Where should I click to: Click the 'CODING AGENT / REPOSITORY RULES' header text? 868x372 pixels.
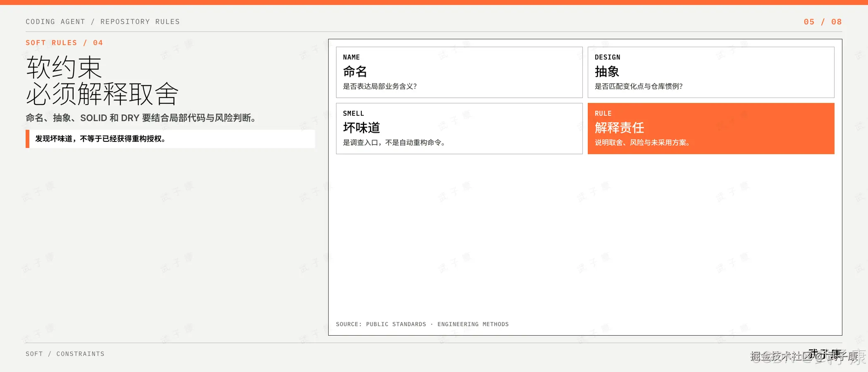(x=103, y=21)
